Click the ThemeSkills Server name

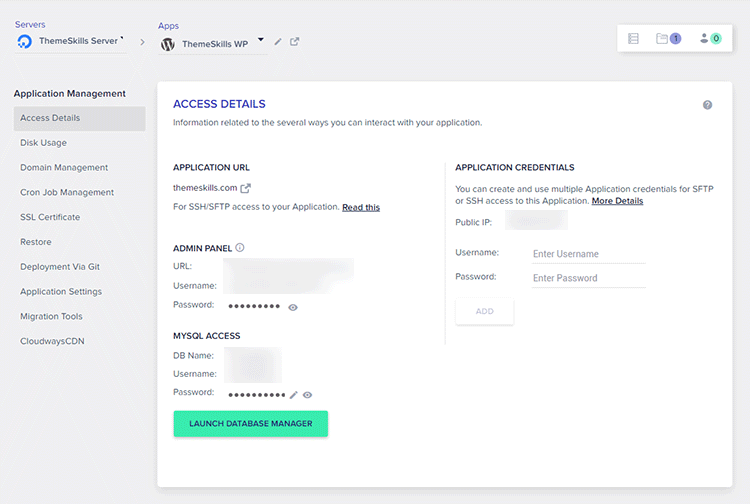[x=78, y=41]
